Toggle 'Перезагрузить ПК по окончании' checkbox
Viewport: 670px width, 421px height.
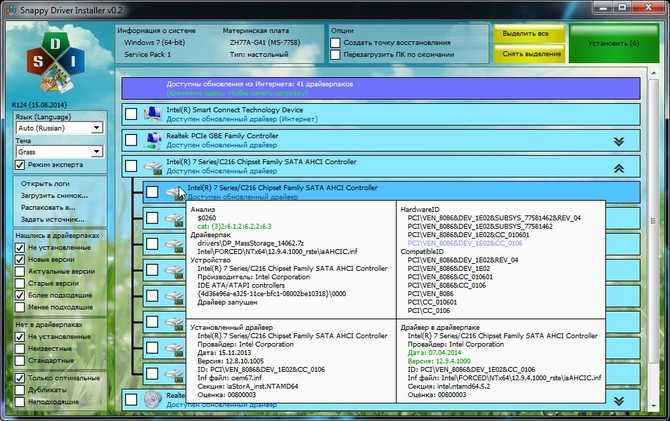pyautogui.click(x=336, y=56)
